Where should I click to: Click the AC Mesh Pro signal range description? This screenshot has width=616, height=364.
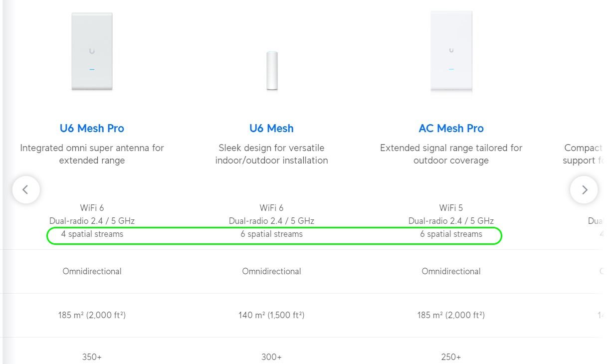tap(451, 154)
